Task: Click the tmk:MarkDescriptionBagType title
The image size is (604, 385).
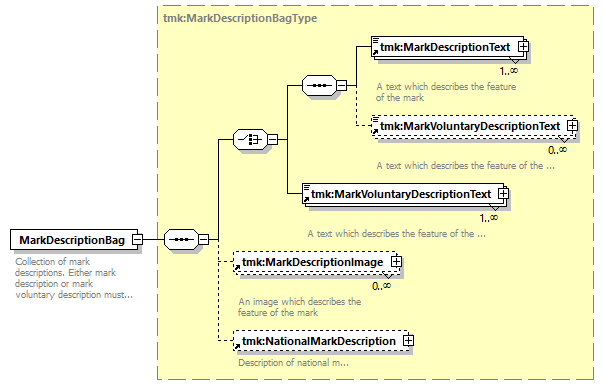Action: tap(240, 18)
